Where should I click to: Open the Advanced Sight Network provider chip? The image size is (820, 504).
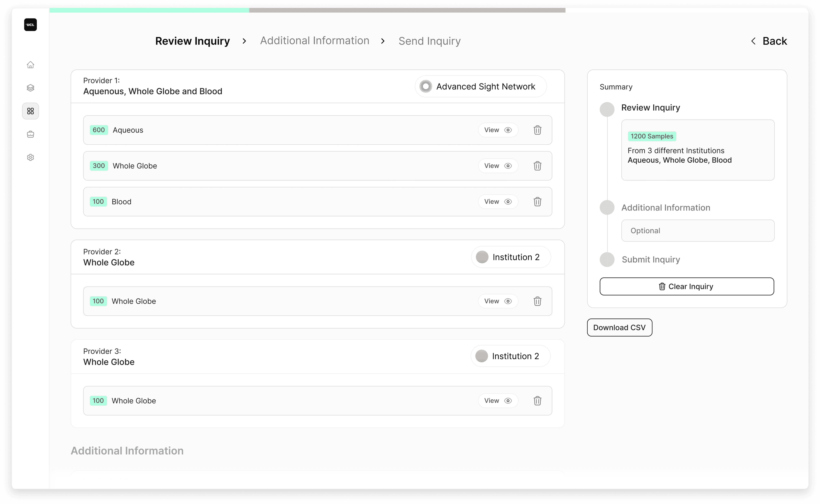[480, 86]
